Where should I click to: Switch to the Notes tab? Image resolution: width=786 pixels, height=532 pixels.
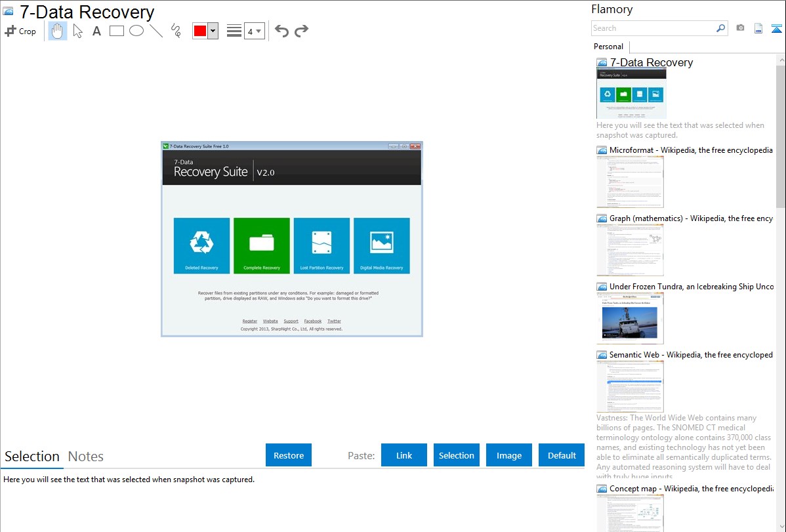[x=86, y=457]
